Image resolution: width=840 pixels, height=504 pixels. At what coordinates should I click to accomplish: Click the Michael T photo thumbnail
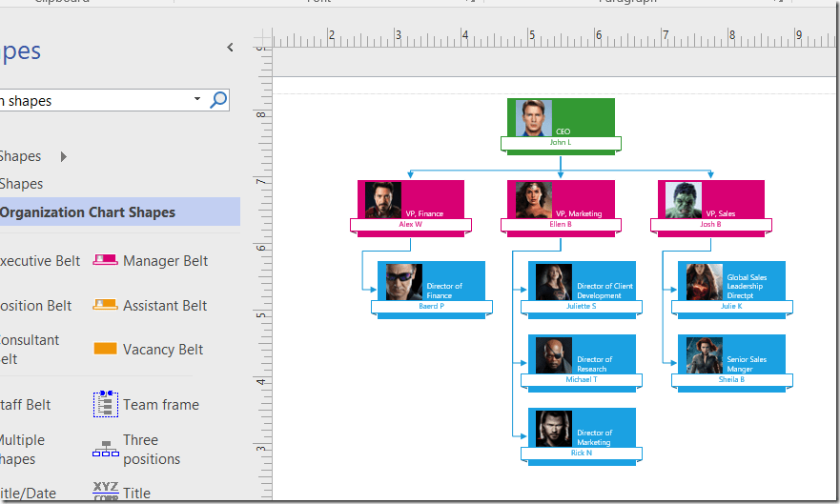pyautogui.click(x=554, y=354)
